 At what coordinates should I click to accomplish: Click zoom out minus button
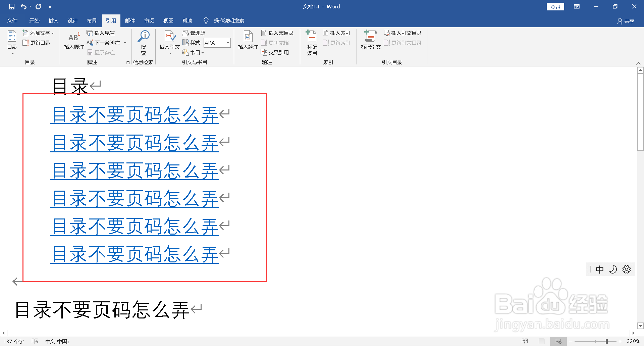[x=571, y=341]
